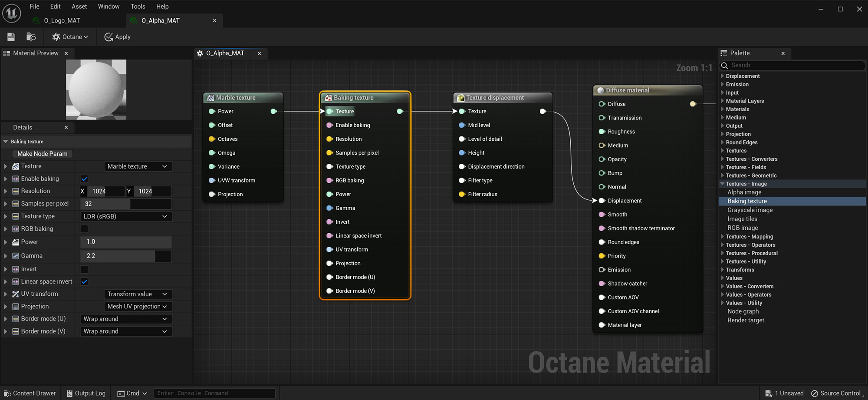Click the Baking texture node header icon
Viewport: 868px width, 400px height.
(x=329, y=98)
